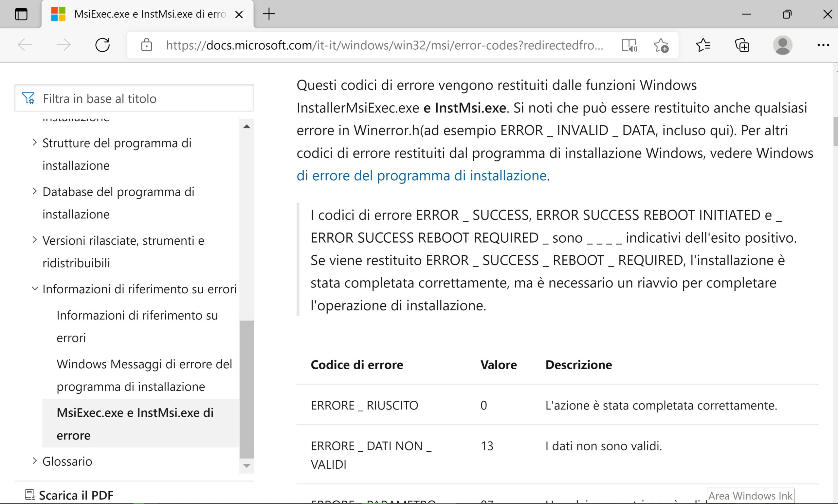The width and height of the screenshot is (838, 504).
Task: Click the PDF download icon
Action: (x=30, y=495)
